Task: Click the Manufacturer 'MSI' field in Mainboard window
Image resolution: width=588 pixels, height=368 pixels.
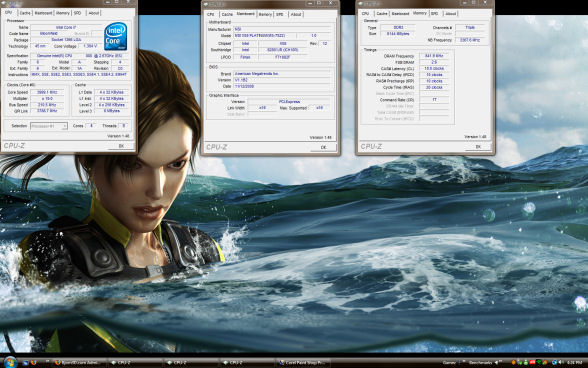Action: (282, 29)
